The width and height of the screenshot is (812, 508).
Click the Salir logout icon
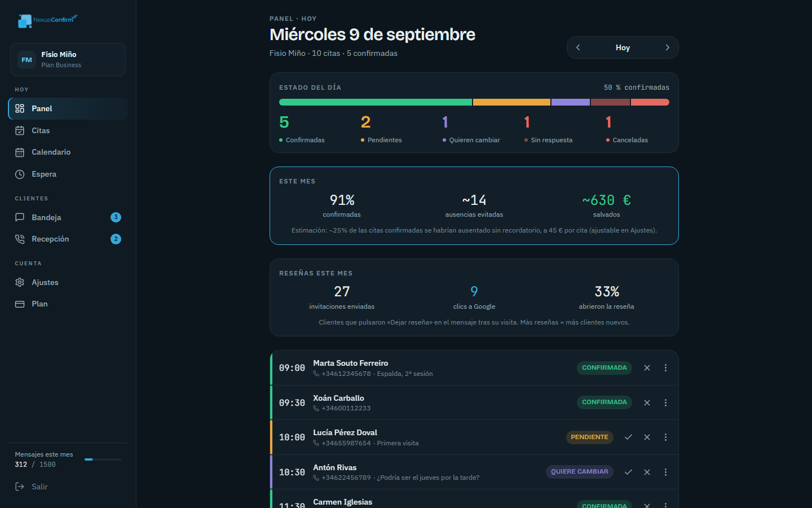click(x=20, y=487)
